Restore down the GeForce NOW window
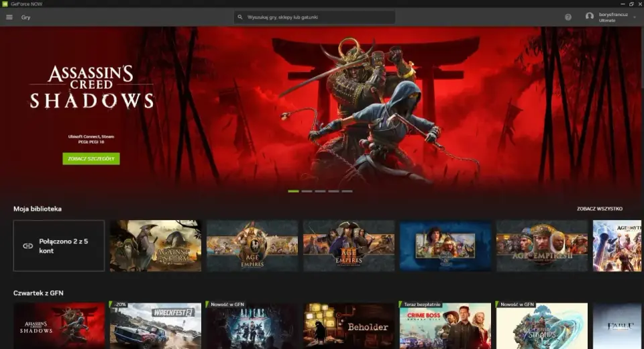 click(x=631, y=4)
